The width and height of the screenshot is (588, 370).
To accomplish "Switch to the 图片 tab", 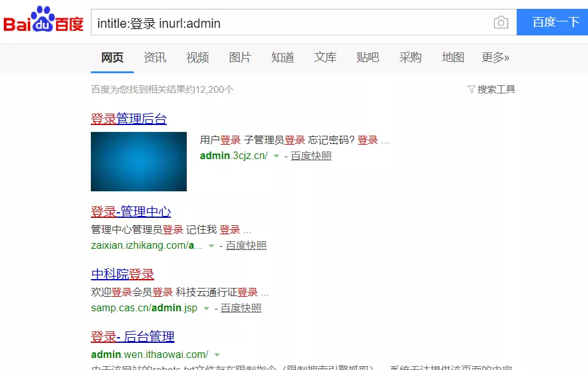I will (x=240, y=57).
